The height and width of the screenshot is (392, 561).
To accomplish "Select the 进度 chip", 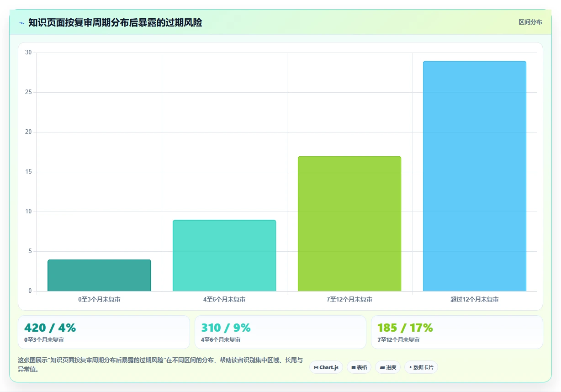I will [388, 367].
